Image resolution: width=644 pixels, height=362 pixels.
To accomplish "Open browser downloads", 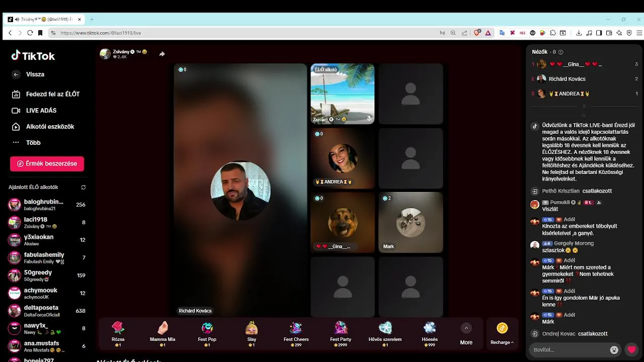I will pos(579,33).
